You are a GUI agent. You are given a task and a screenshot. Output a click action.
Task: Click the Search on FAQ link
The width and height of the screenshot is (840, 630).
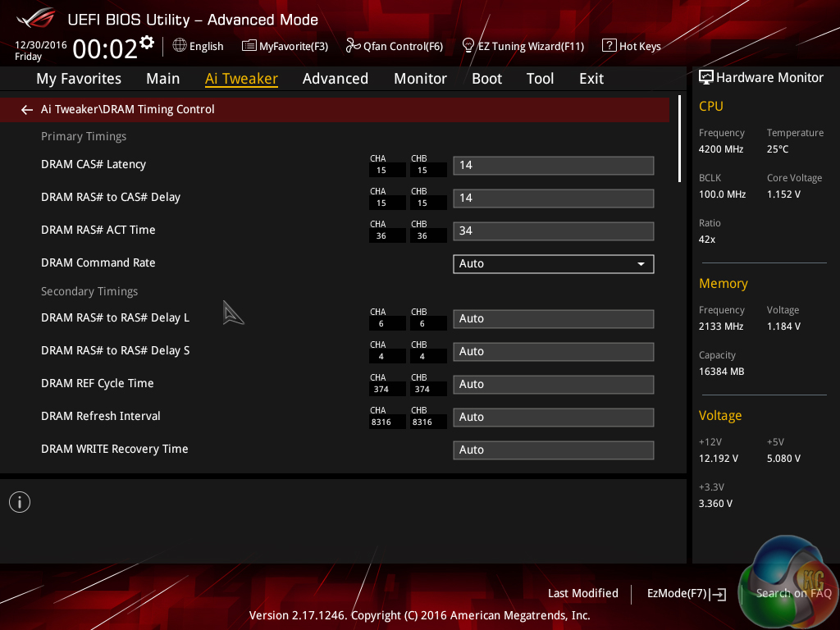[793, 593]
